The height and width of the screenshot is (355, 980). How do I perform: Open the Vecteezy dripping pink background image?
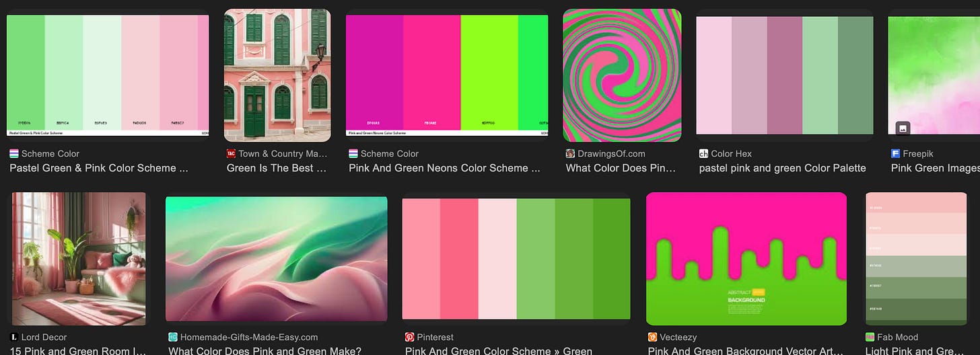[x=746, y=259]
